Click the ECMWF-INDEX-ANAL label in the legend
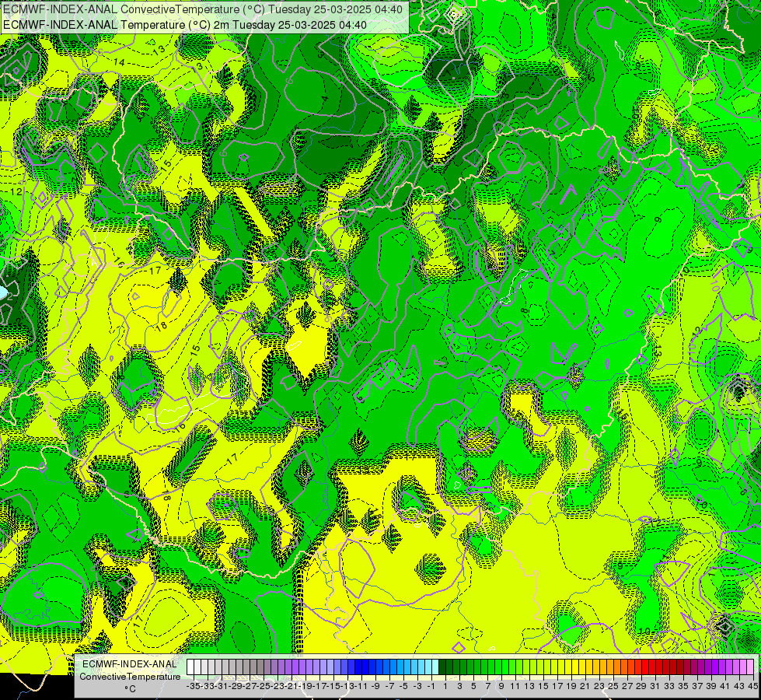 (x=130, y=663)
